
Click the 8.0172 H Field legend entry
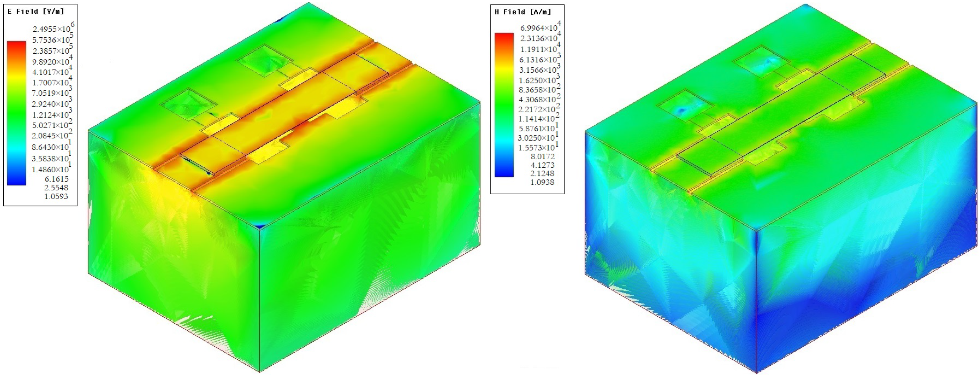[x=543, y=157]
